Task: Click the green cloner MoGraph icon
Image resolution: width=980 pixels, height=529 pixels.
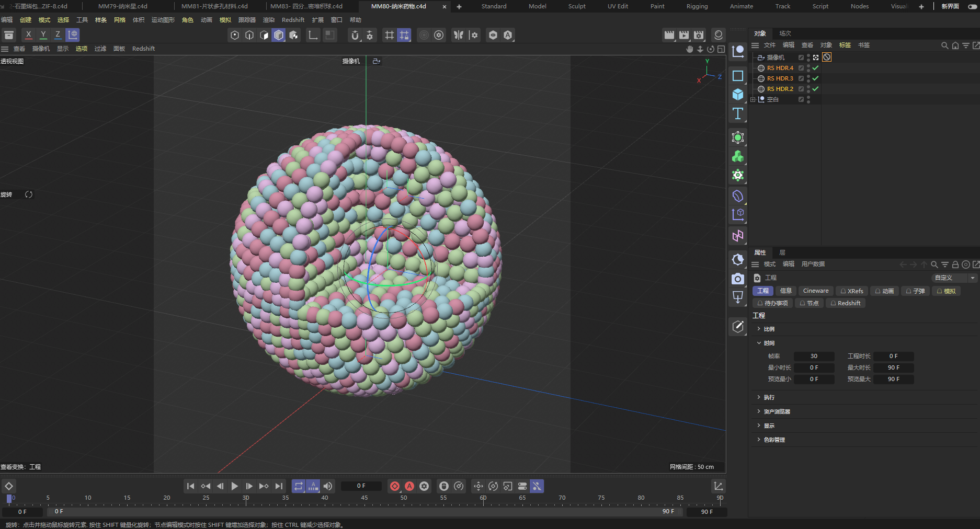Action: [738, 156]
